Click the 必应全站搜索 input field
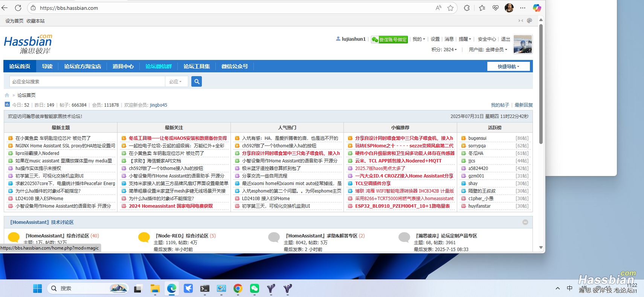 [87, 81]
